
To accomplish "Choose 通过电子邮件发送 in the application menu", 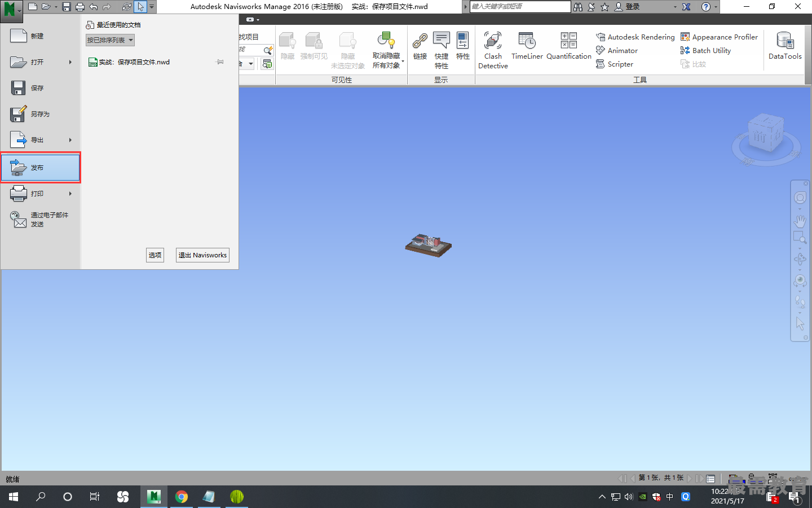I will coord(40,220).
